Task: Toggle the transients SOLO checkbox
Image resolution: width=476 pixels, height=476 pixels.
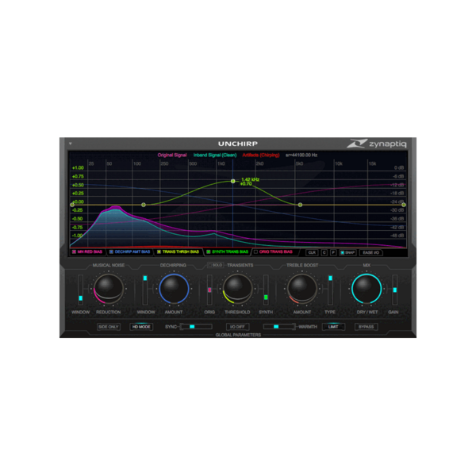Action: (215, 265)
